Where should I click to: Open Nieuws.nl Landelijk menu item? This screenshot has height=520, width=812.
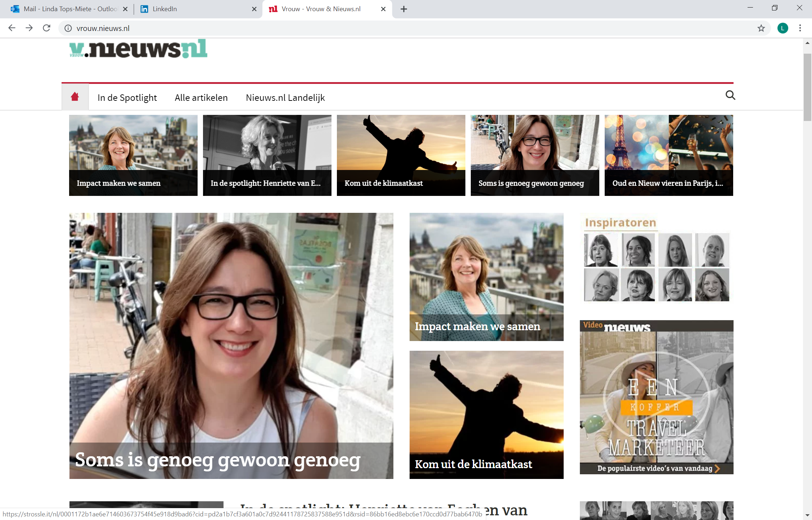pos(285,98)
